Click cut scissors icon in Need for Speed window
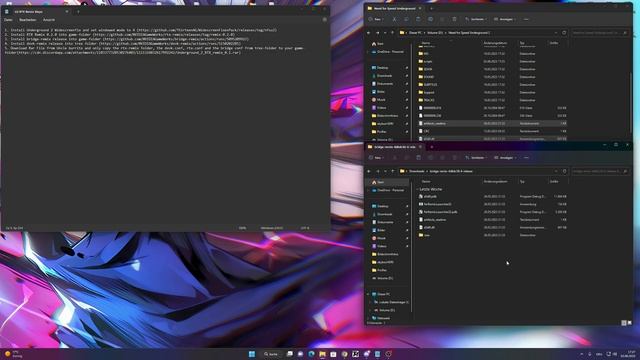 point(394,19)
